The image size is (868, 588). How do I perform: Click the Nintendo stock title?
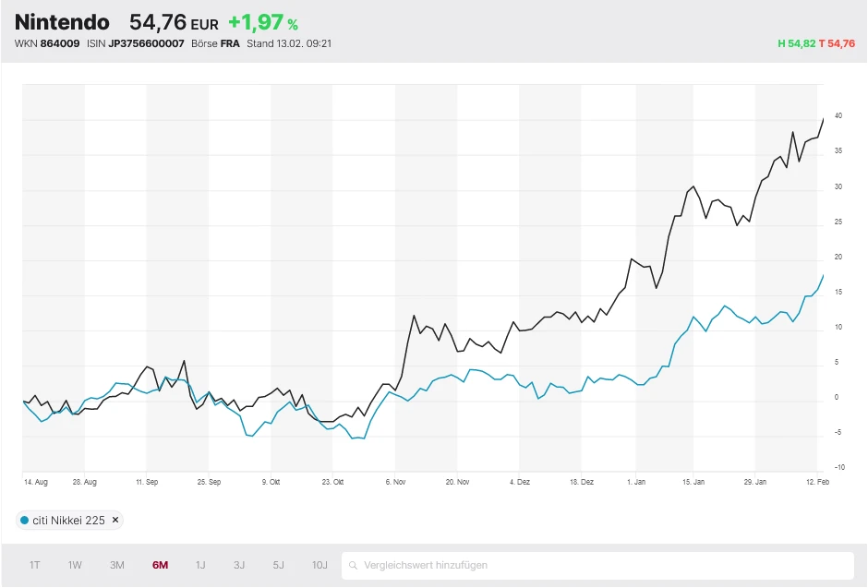pos(62,22)
